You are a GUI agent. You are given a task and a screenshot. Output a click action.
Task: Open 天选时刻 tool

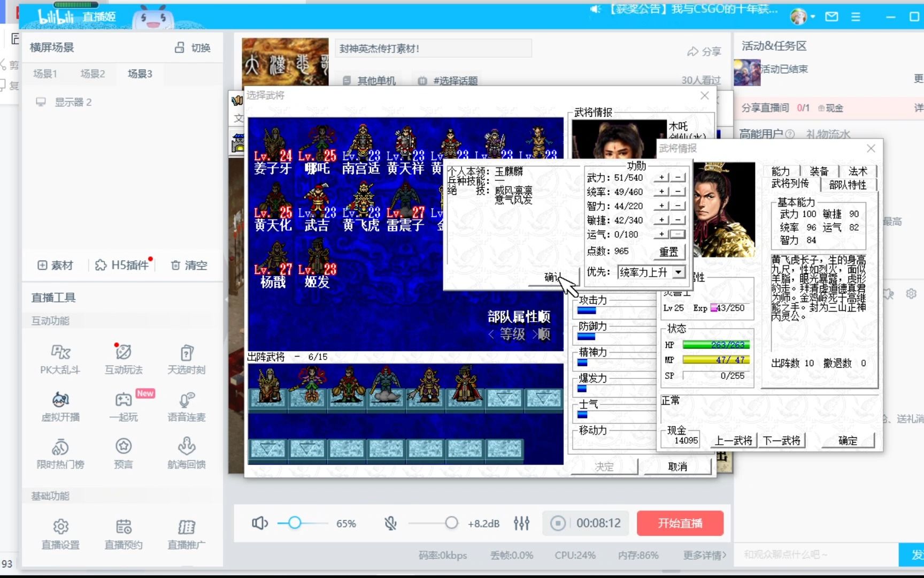tap(186, 359)
